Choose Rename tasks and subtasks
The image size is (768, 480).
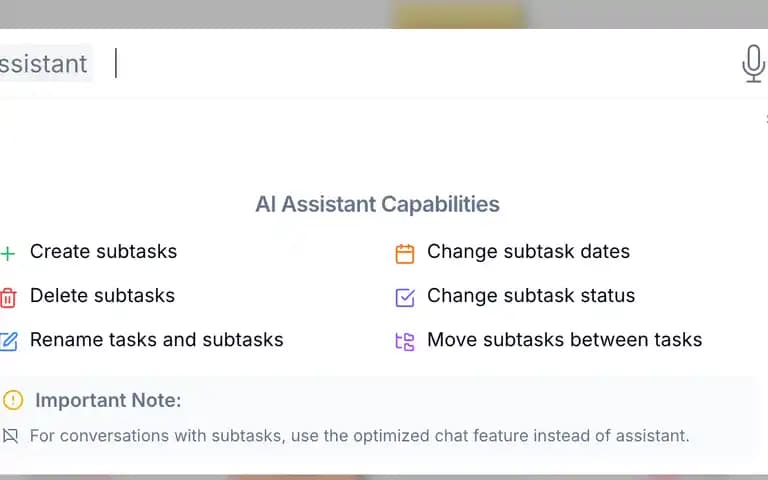(x=157, y=339)
